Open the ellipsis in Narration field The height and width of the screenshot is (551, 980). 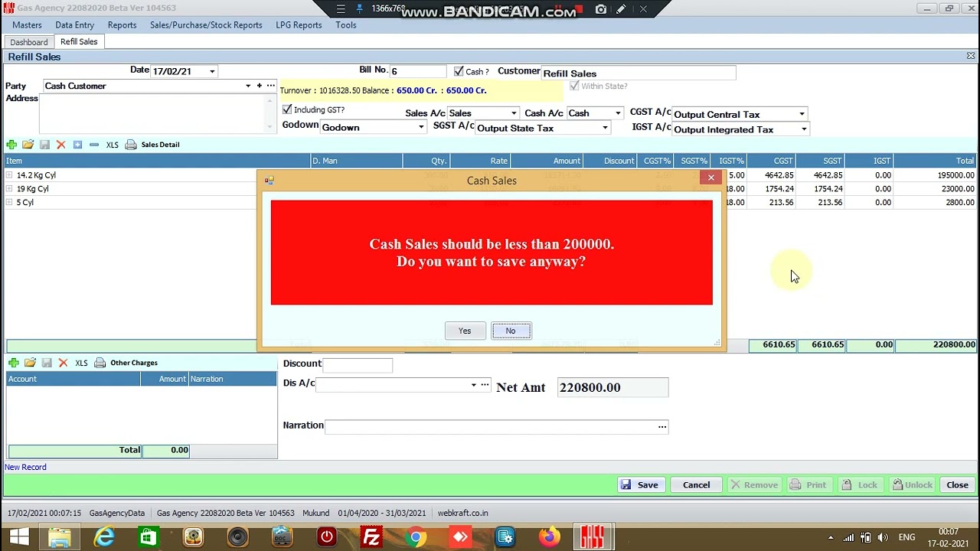[662, 426]
